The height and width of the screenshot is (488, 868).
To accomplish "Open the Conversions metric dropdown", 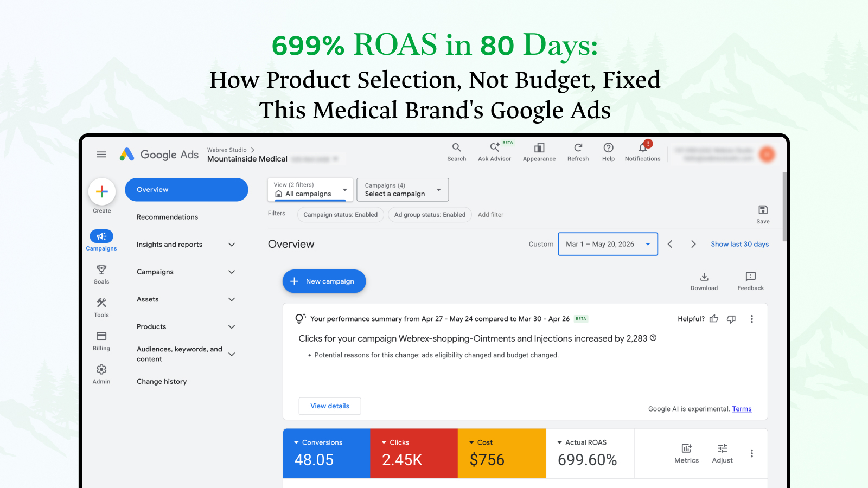I will pyautogui.click(x=318, y=442).
